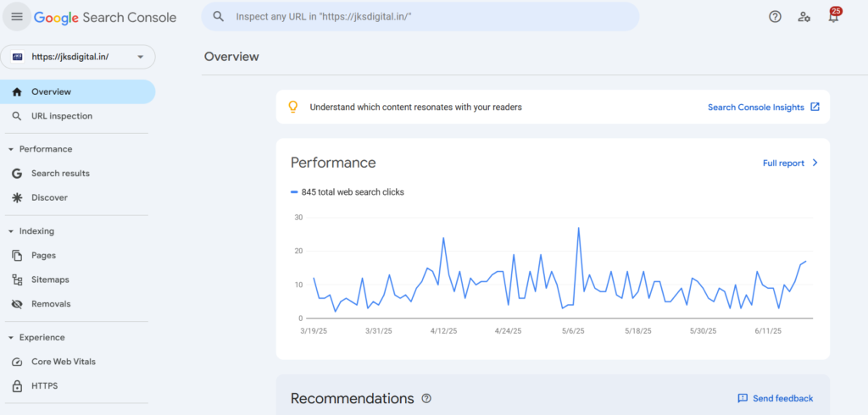The height and width of the screenshot is (415, 868).
Task: Open the jksdigital.in property selector dropdown
Action: click(78, 57)
